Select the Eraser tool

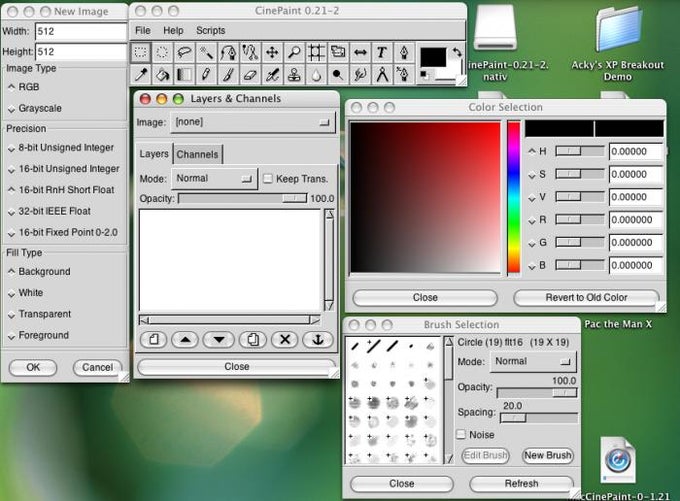click(x=250, y=74)
